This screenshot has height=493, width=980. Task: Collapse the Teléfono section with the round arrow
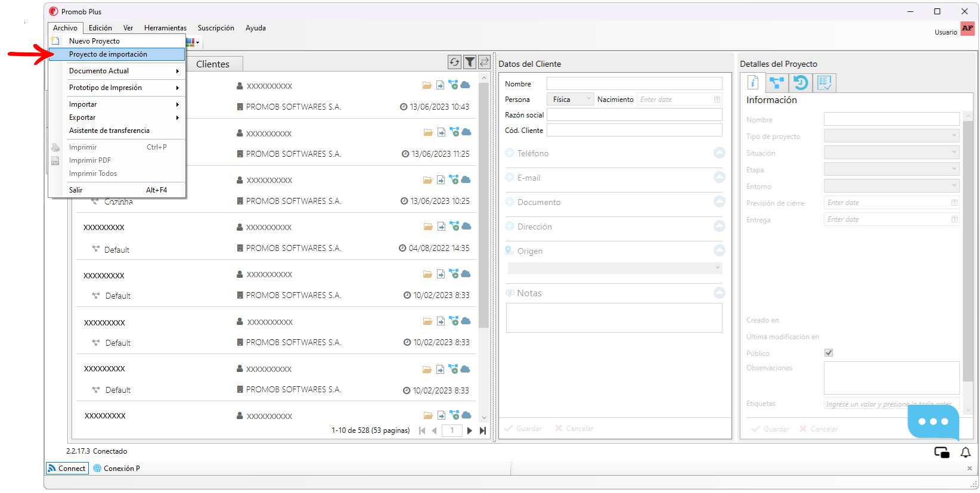720,153
